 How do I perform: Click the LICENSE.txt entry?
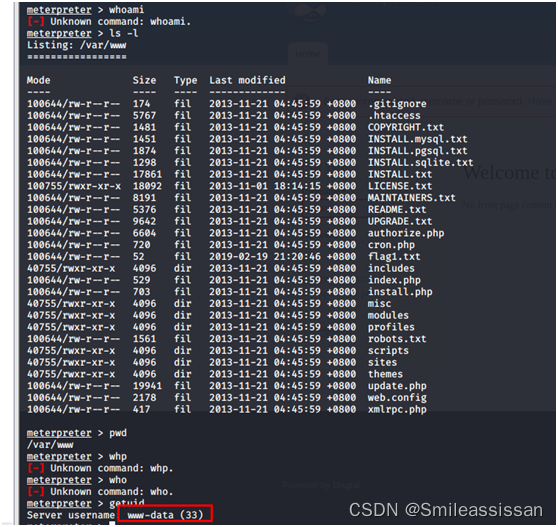[x=400, y=186]
